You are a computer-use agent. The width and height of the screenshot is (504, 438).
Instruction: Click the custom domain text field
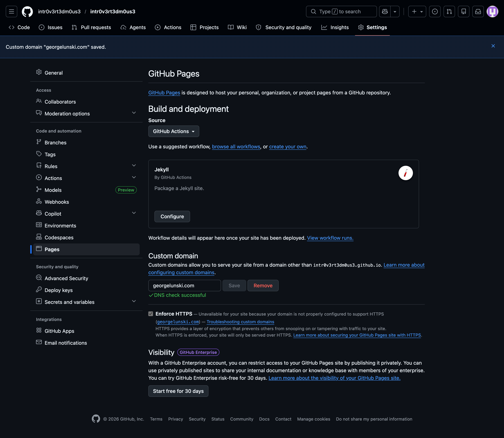(x=184, y=286)
